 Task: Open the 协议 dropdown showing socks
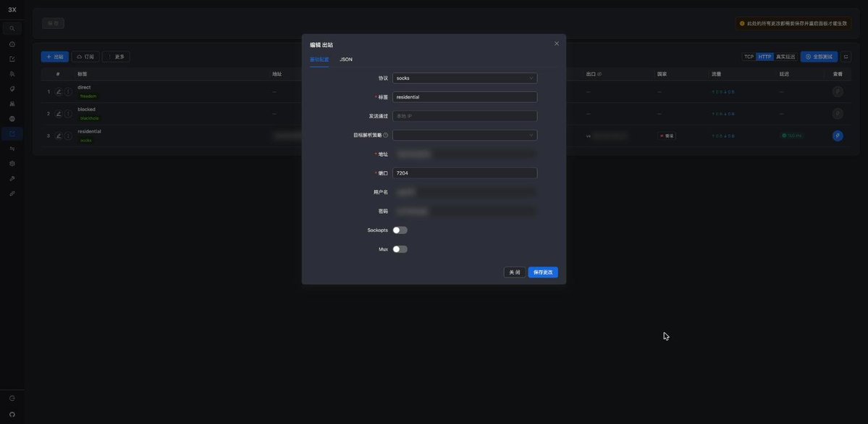click(x=465, y=78)
